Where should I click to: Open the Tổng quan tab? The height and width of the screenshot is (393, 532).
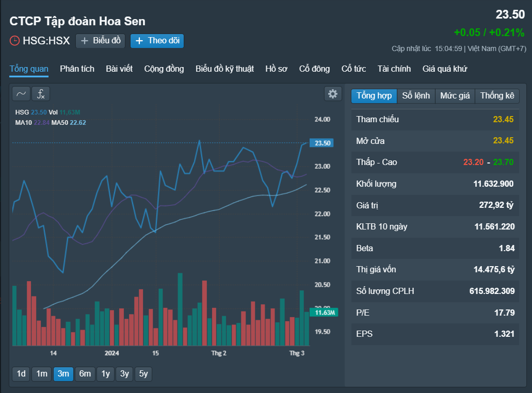[x=29, y=69]
